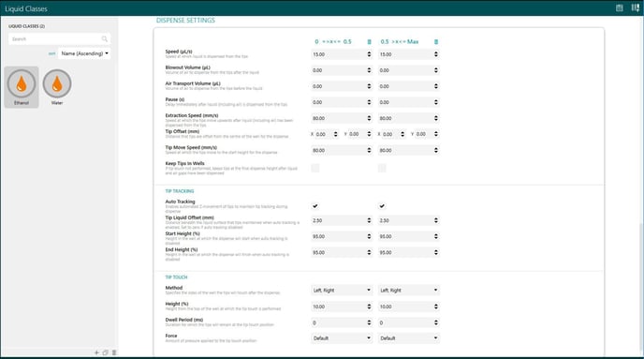Adjust Tip Move Speed stepper second range
The height and width of the screenshot is (359, 644).
(x=436, y=151)
